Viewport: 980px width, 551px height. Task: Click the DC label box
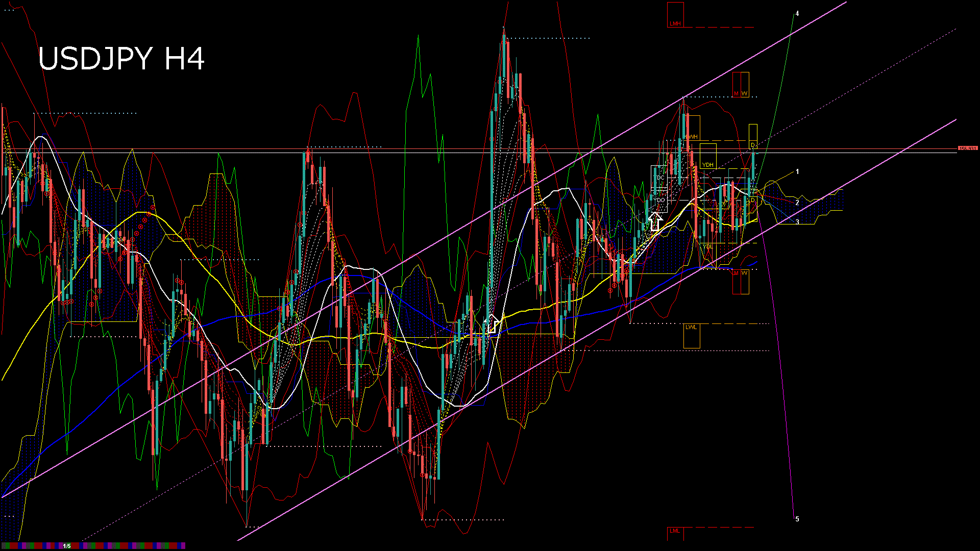click(x=660, y=178)
